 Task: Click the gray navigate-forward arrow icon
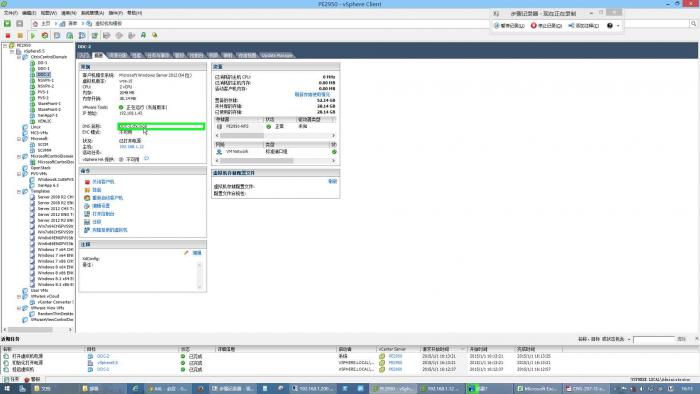click(x=20, y=23)
